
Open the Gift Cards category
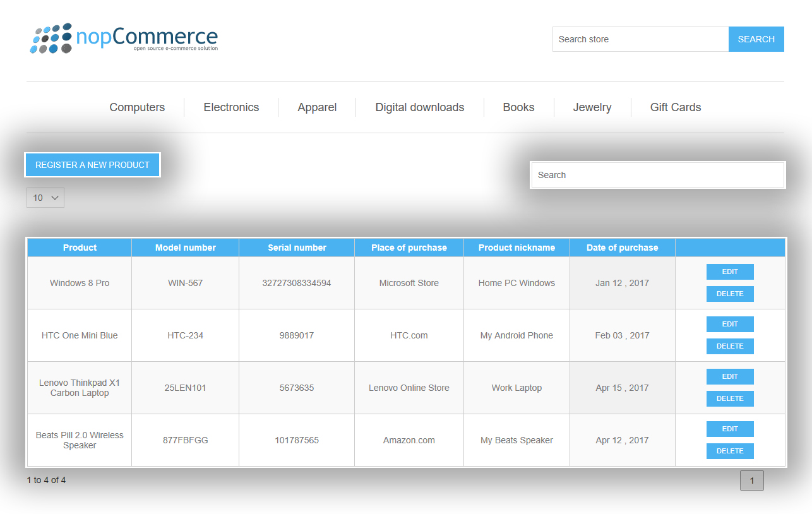676,107
